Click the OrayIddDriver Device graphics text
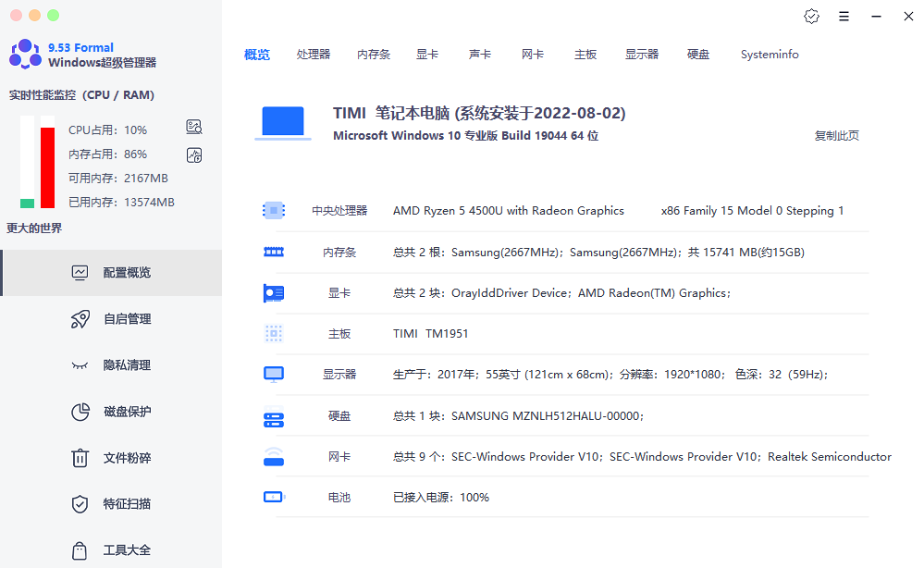Image resolution: width=924 pixels, height=568 pixels. pyautogui.click(x=562, y=293)
